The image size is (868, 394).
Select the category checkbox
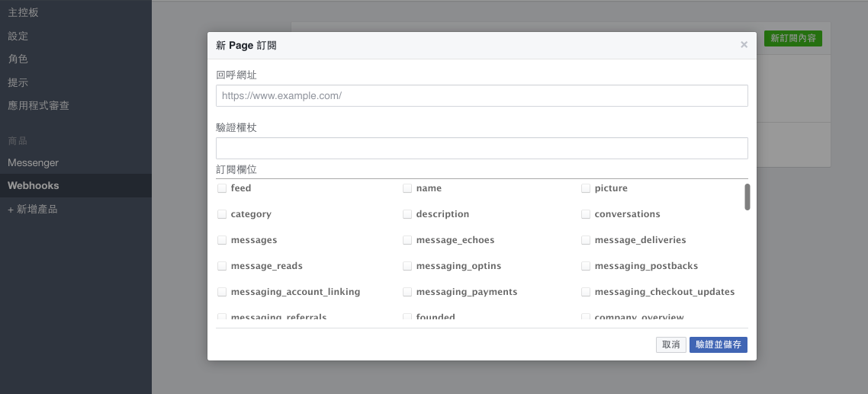coord(222,214)
